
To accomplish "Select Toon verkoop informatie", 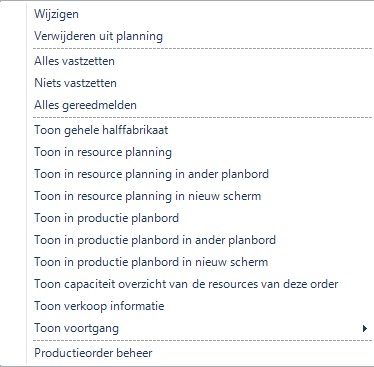I will tap(200, 306).
